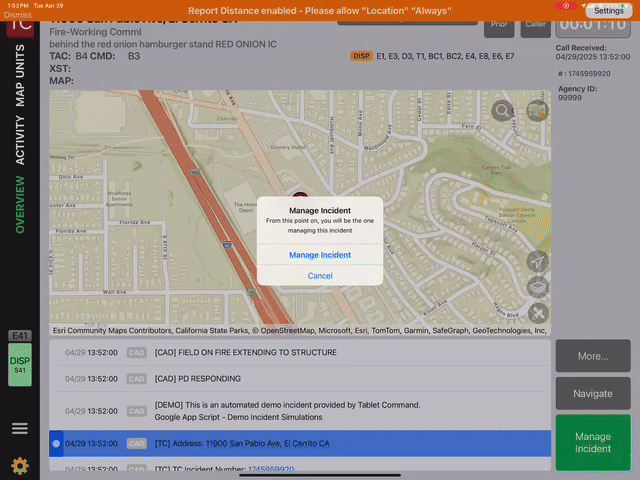Screen dimensions: 640x480
Task: Tap the green DISP unit status badge
Action: click(x=19, y=365)
